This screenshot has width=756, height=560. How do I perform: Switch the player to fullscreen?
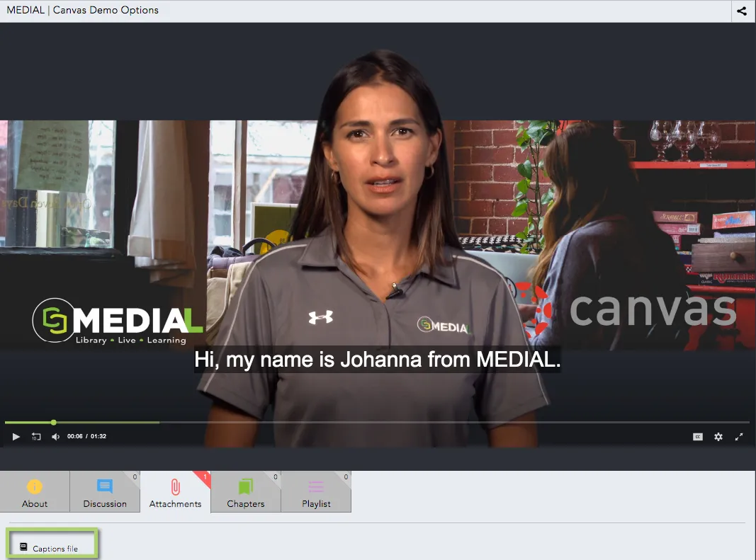point(739,437)
